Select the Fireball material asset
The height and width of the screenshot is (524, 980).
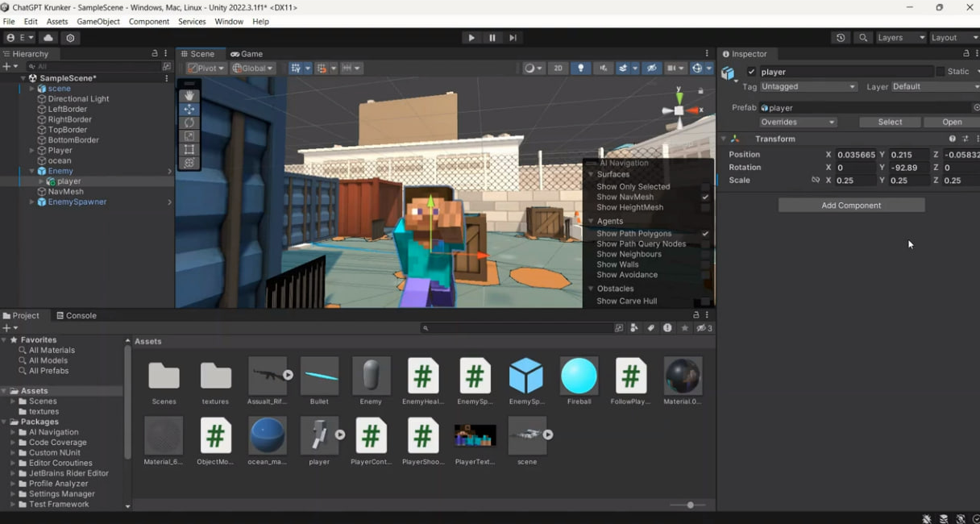click(x=579, y=376)
